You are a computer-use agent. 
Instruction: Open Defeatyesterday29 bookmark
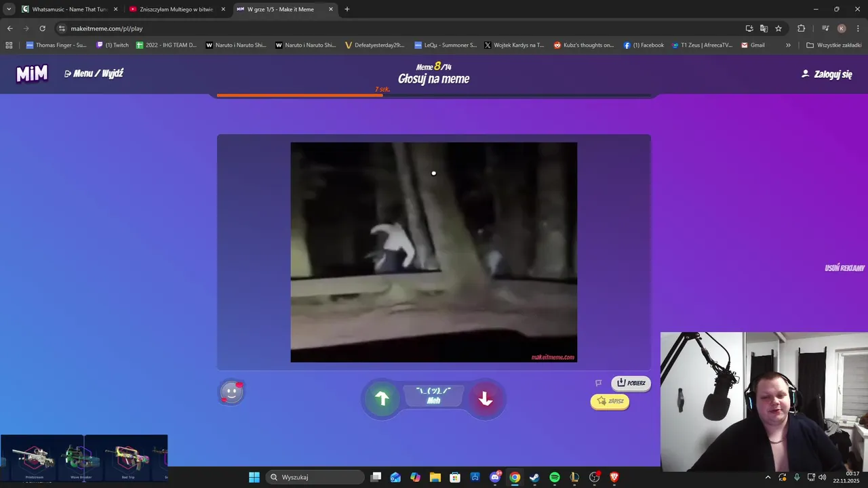374,45
